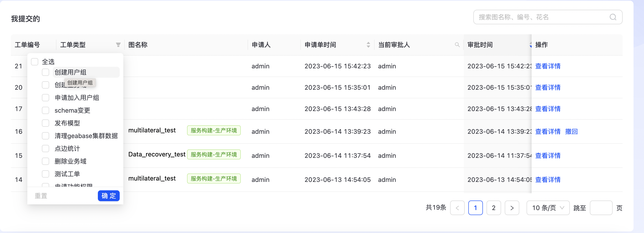644x233 pixels.
Task: Open 查看详情 for work order 15
Action: tap(548, 156)
